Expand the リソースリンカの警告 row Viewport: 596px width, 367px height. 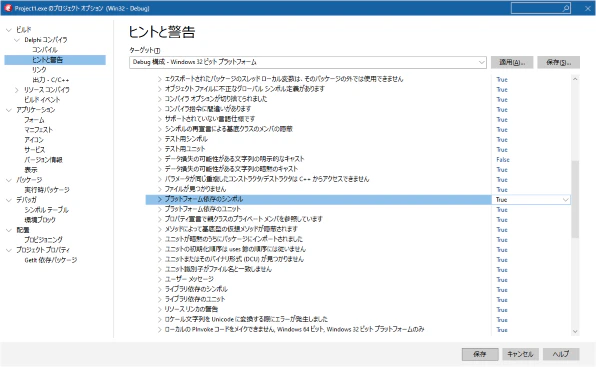click(x=160, y=309)
